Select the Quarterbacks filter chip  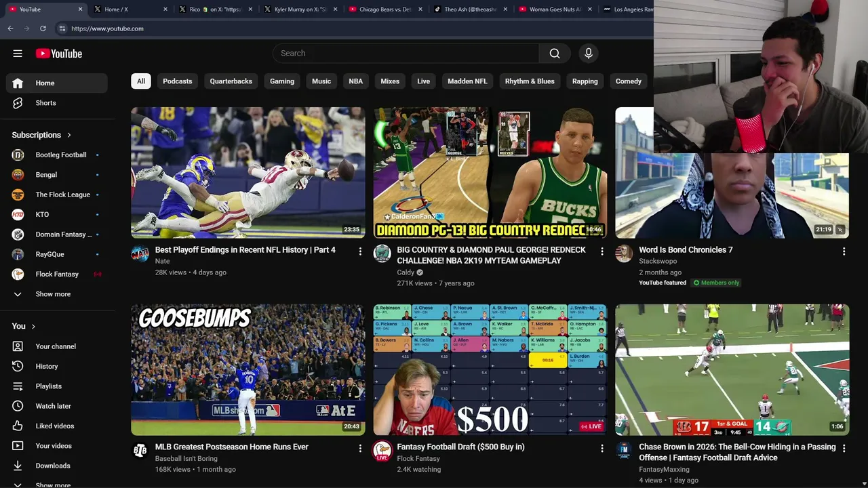pos(231,81)
